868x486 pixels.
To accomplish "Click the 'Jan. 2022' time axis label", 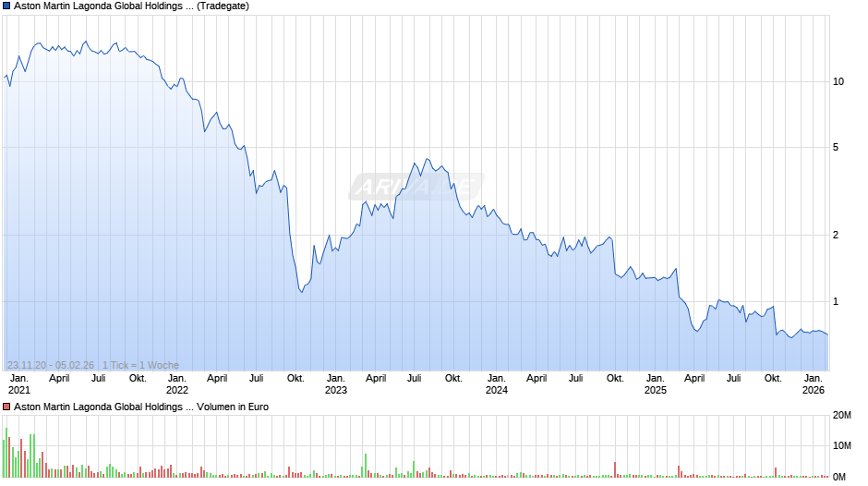I will pos(177,384).
